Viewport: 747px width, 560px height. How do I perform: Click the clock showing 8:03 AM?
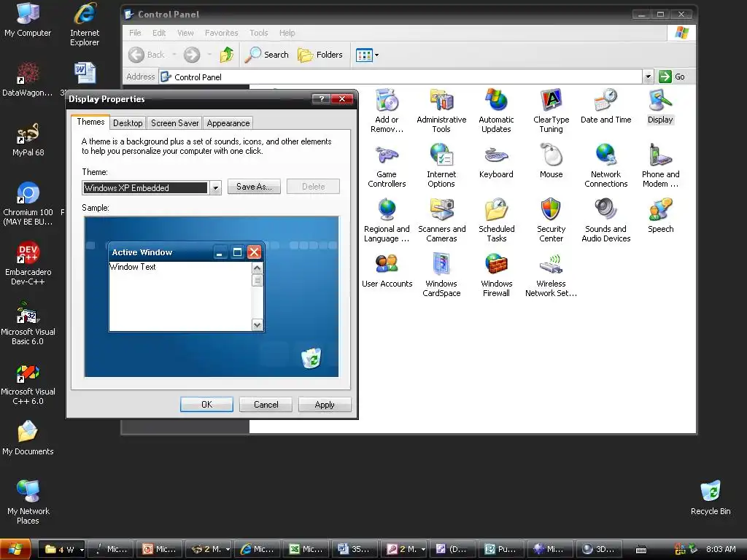[x=720, y=549]
